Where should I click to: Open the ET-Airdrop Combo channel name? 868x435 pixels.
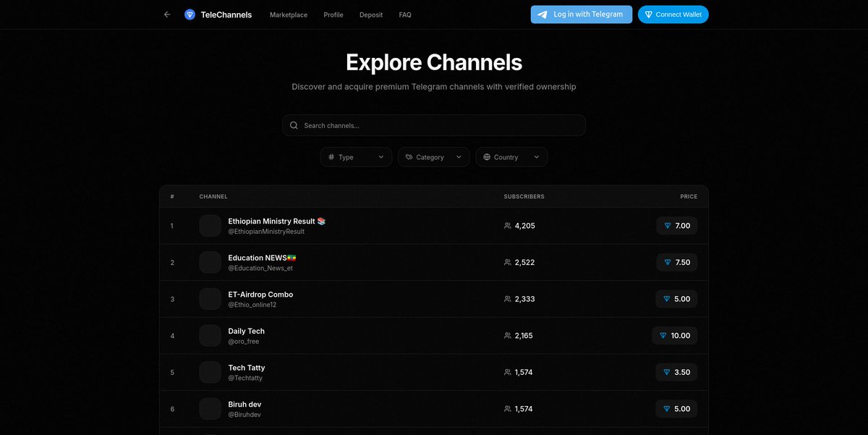click(x=260, y=295)
